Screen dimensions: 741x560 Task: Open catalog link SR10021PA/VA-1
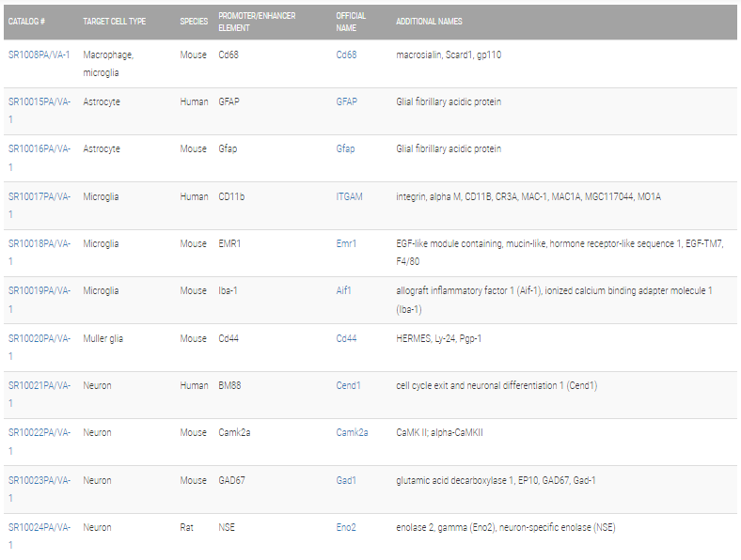tap(39, 395)
